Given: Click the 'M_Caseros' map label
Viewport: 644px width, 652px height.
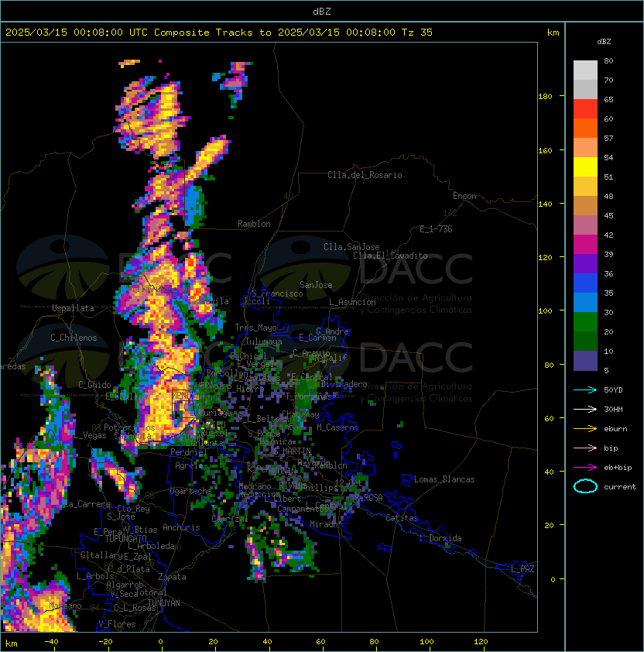Looking at the screenshot, I should pos(337,427).
